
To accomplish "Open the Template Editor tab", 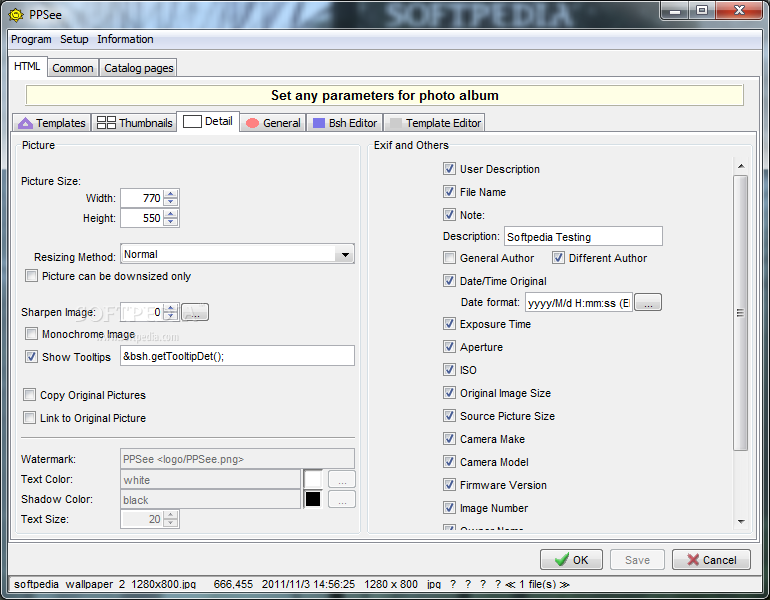I will pyautogui.click(x=435, y=123).
